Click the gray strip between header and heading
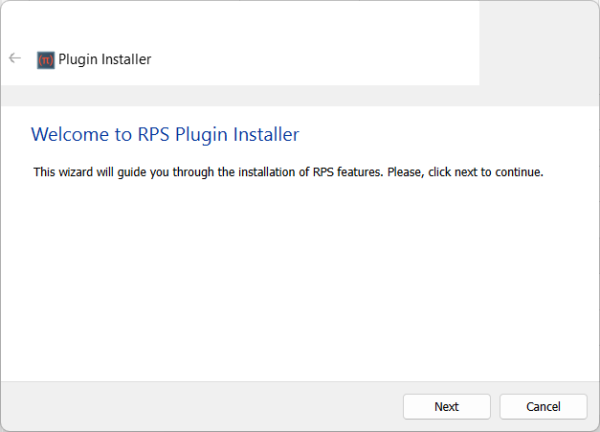The width and height of the screenshot is (600, 432). pyautogui.click(x=300, y=96)
